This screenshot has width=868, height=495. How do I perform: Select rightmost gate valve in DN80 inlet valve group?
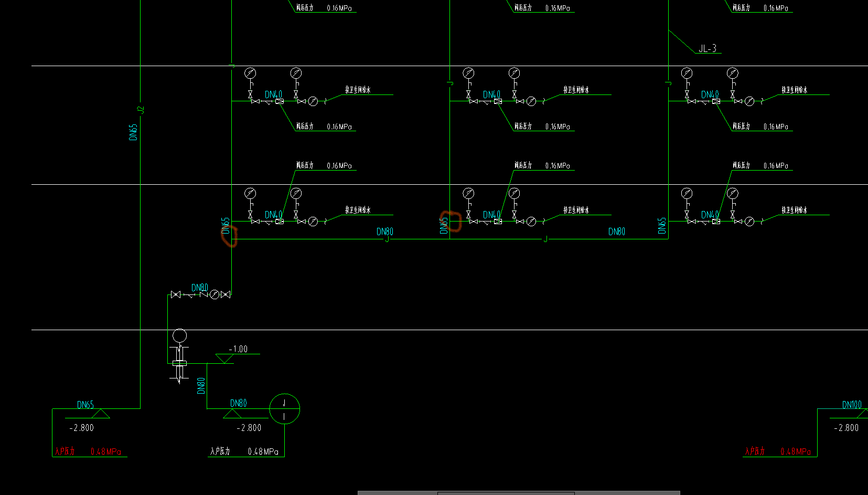(226, 294)
